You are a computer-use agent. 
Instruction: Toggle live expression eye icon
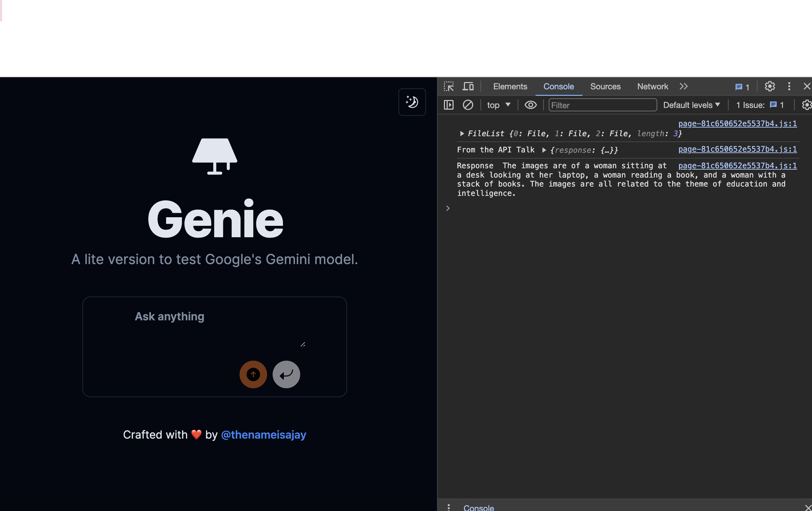530,105
